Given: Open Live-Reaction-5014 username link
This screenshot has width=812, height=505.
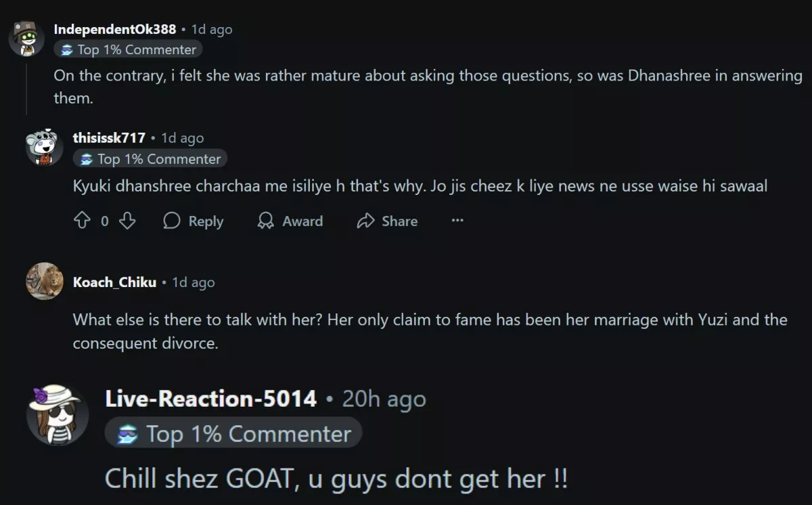Looking at the screenshot, I should point(211,399).
